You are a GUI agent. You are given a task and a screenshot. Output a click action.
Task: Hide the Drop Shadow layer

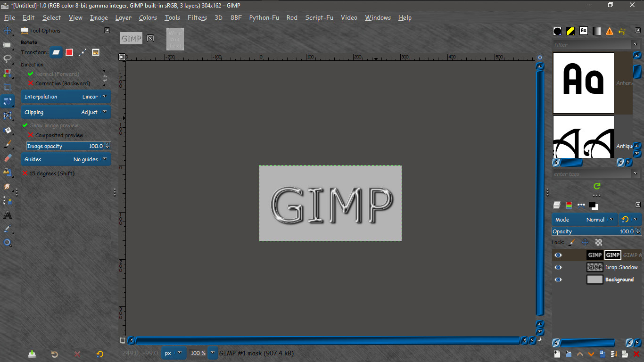click(558, 267)
